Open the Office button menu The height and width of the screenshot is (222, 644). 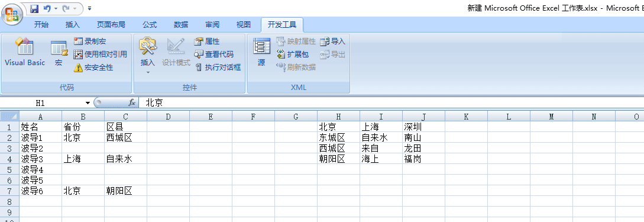tap(12, 14)
